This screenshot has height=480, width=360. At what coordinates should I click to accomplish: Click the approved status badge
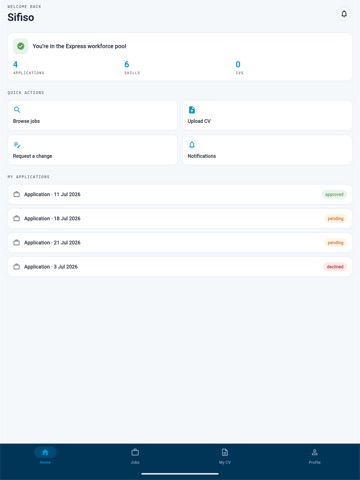(334, 194)
